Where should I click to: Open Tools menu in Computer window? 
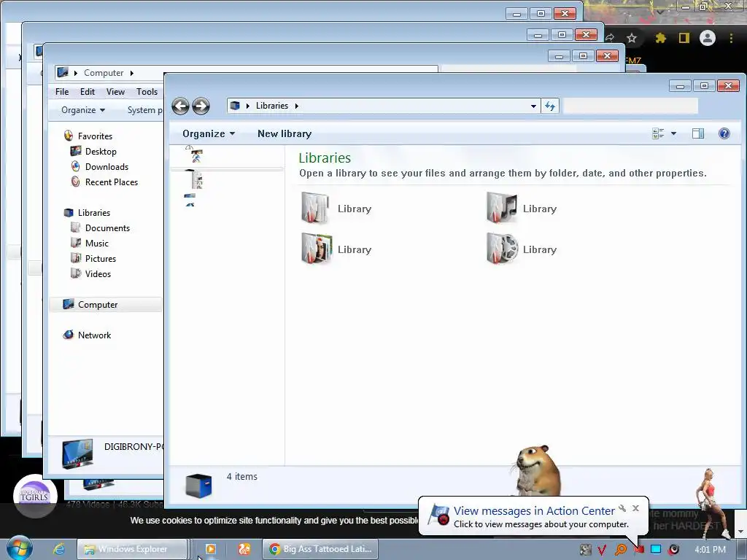[147, 91]
